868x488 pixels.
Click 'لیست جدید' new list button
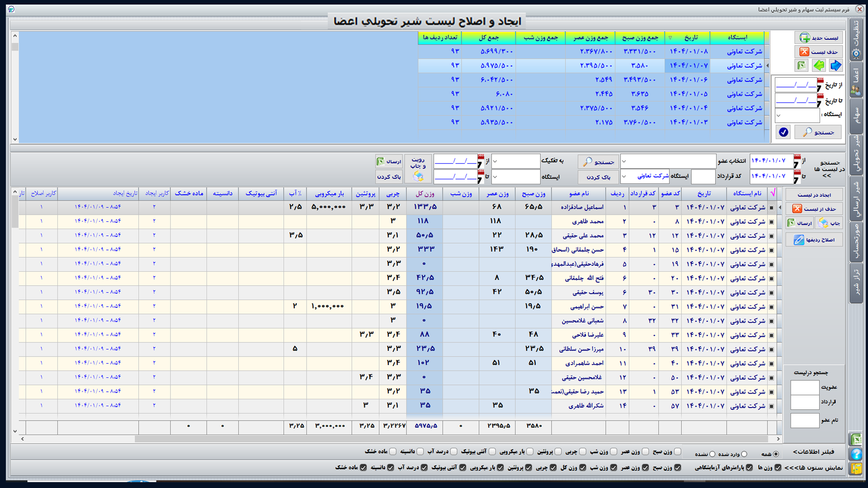[x=819, y=38]
